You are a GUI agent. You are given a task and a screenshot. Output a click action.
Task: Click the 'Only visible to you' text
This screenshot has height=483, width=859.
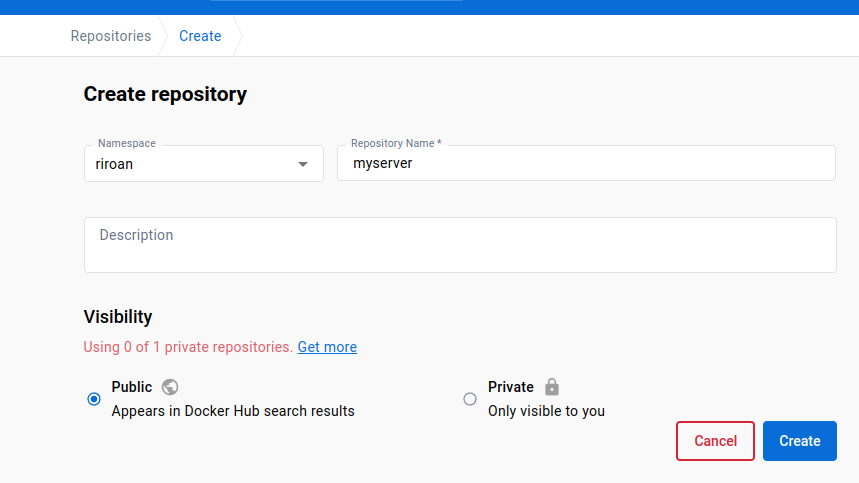click(x=546, y=411)
